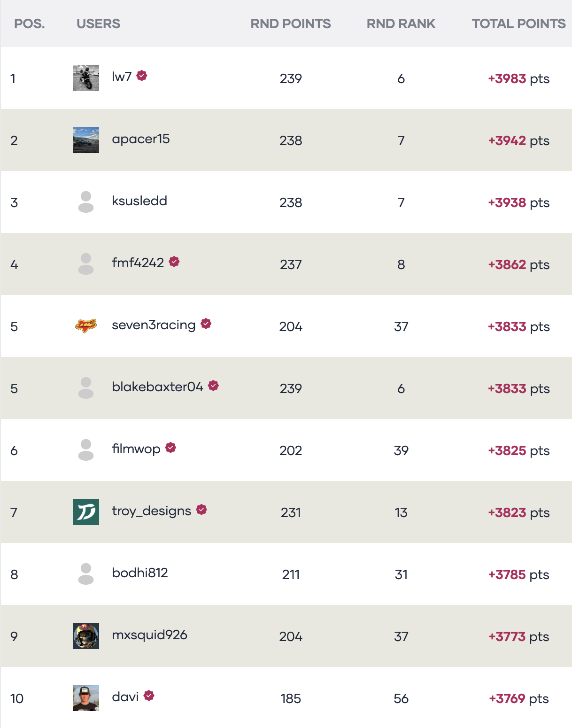This screenshot has height=728, width=572.
Task: Click troy_designs green logo avatar
Action: point(86,512)
